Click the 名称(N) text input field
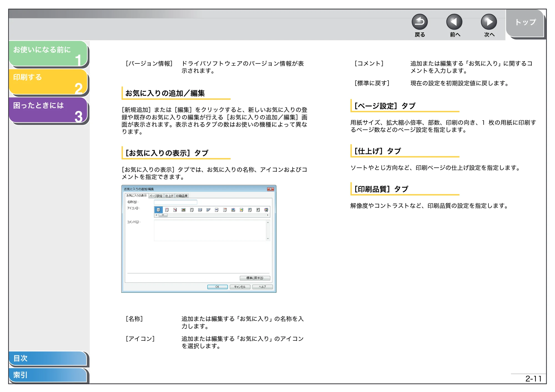Image resolution: width=555 pixels, height=392 pixels. [176, 202]
